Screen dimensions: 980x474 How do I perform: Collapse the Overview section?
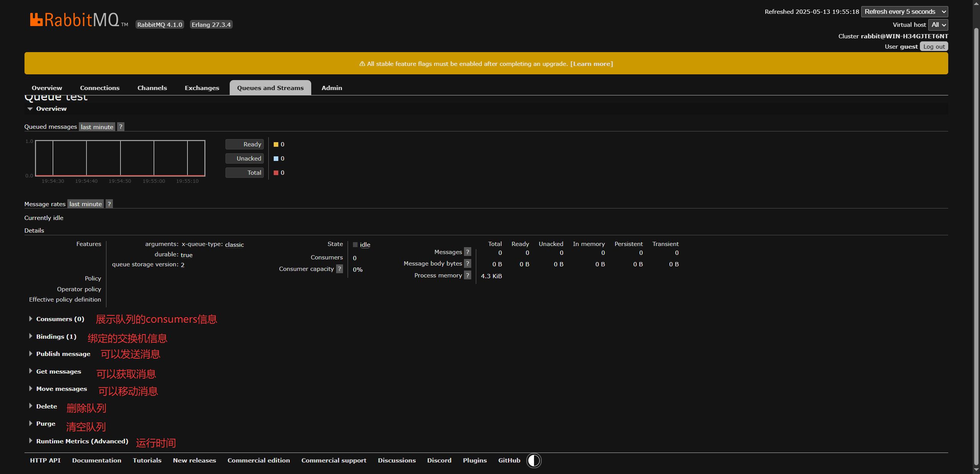51,109
